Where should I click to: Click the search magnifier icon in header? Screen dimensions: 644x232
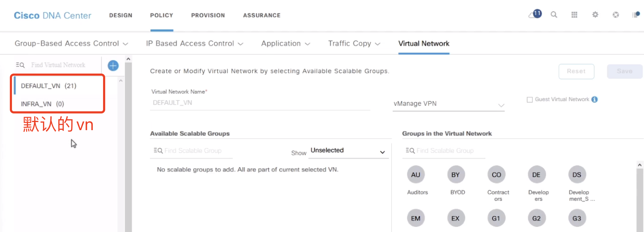554,15
